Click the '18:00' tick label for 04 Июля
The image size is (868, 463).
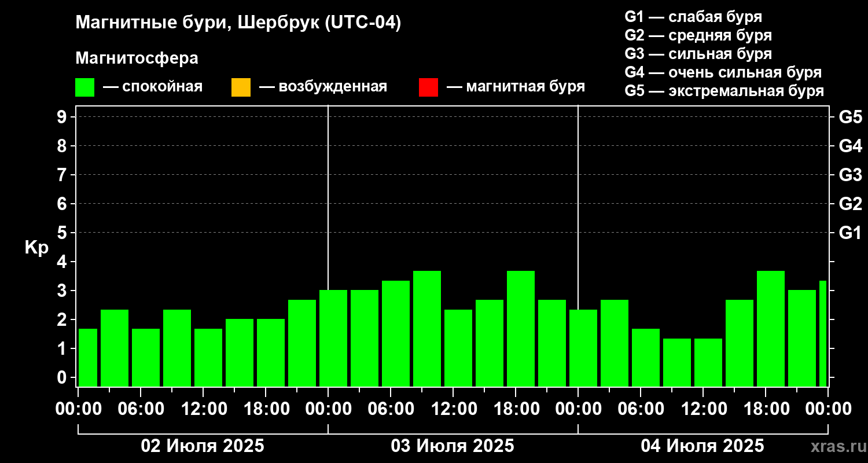(766, 409)
